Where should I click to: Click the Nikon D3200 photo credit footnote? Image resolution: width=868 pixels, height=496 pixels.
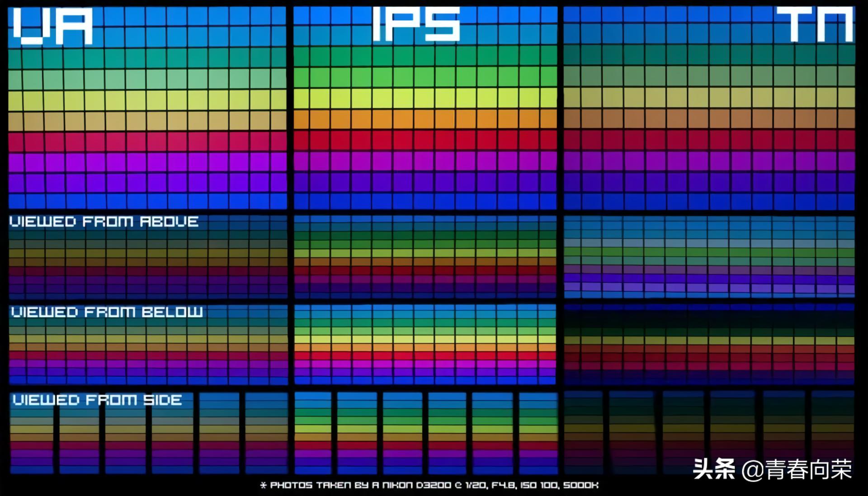coord(429,485)
